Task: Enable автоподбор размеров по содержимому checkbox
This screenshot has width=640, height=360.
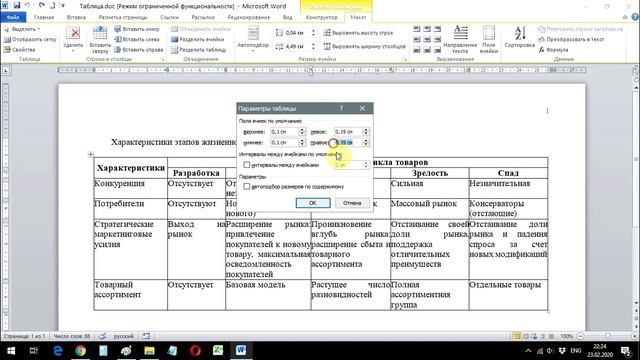Action: click(x=247, y=187)
